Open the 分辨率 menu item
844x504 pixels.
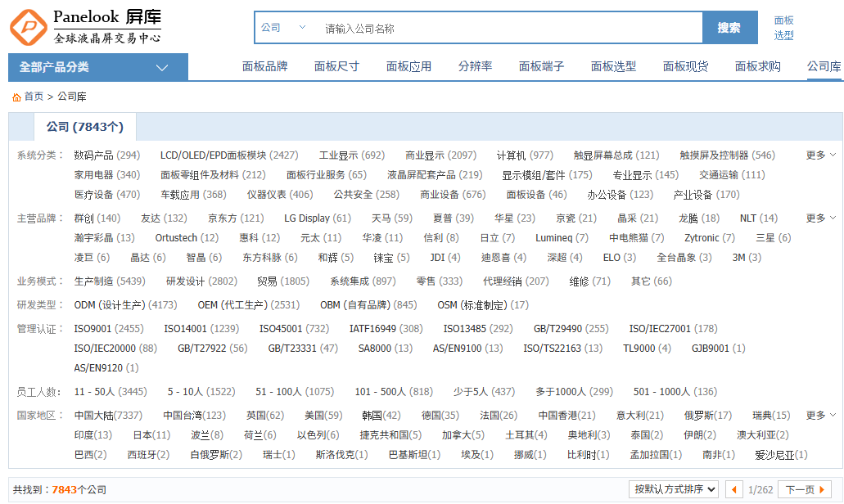pos(476,67)
